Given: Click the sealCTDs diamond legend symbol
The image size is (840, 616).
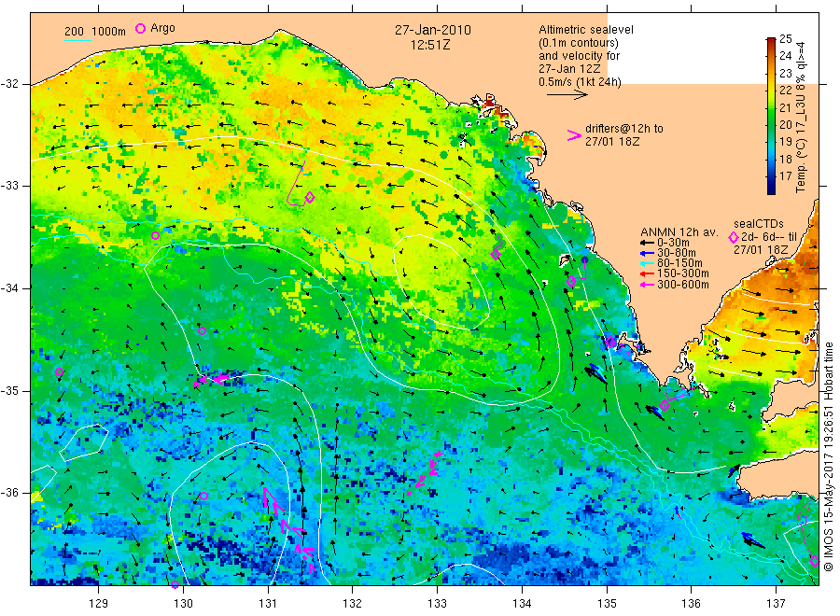Looking at the screenshot, I should coord(734,237).
